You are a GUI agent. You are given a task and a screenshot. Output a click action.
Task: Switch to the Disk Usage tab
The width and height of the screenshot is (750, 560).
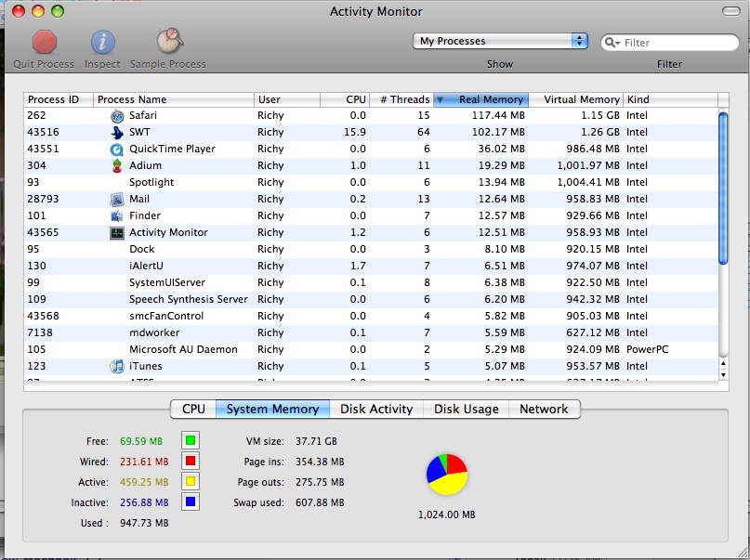[467, 409]
